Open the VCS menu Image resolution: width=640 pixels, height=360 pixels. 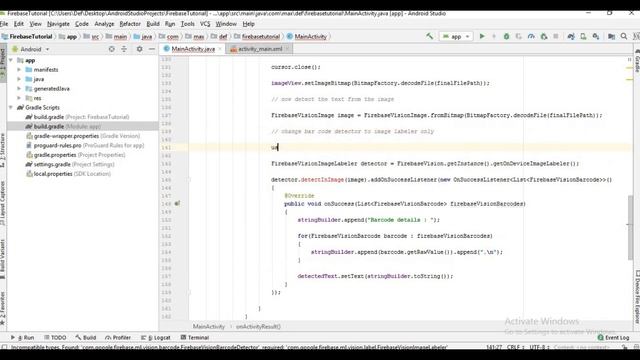(205, 24)
